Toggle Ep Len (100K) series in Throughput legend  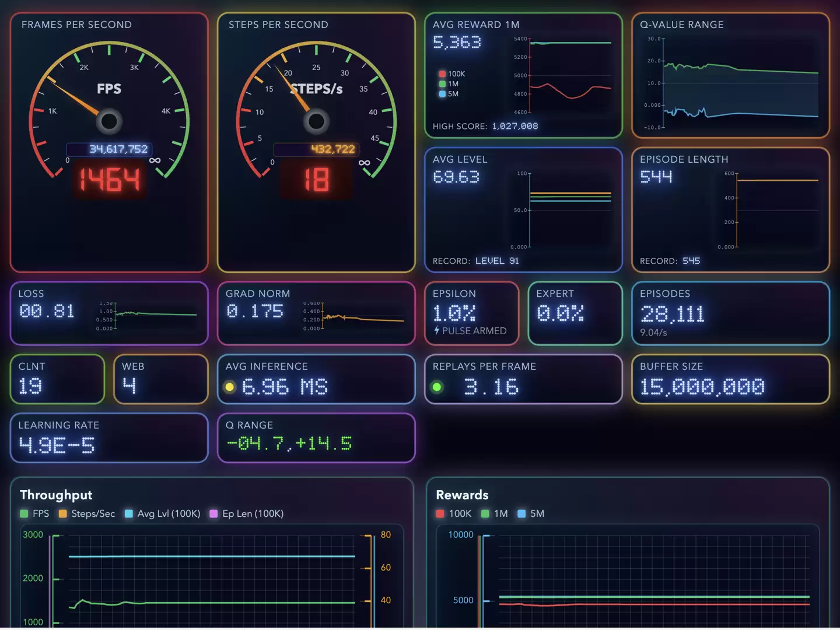click(x=247, y=513)
